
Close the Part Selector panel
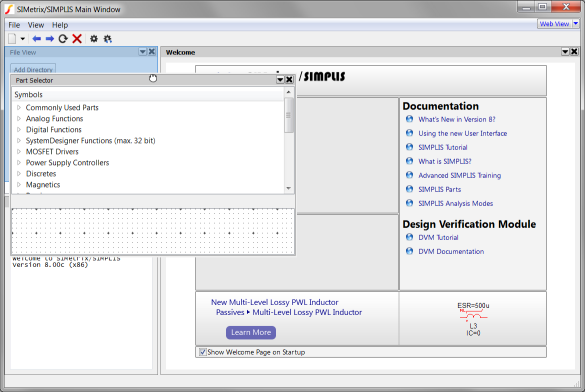tap(289, 80)
